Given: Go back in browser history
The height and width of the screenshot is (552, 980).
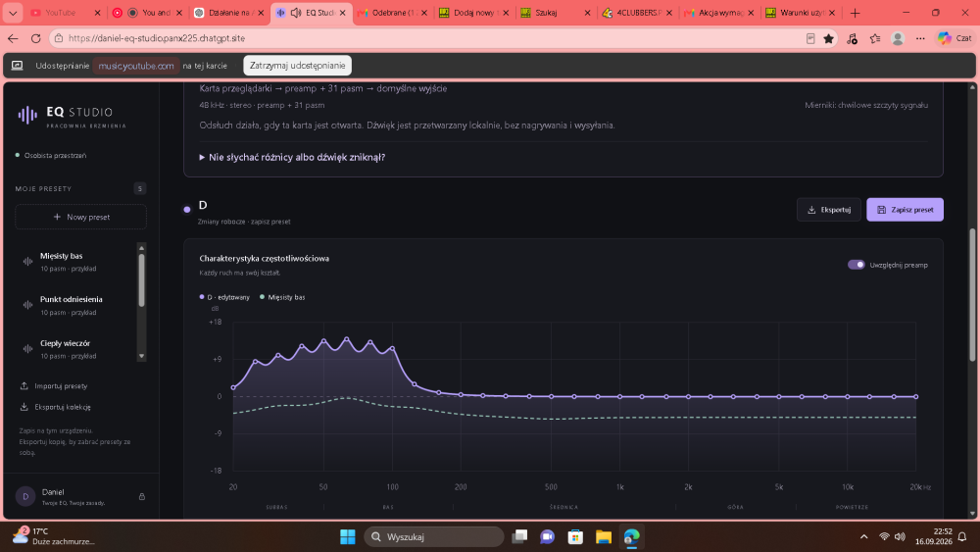Looking at the screenshot, I should (x=13, y=38).
